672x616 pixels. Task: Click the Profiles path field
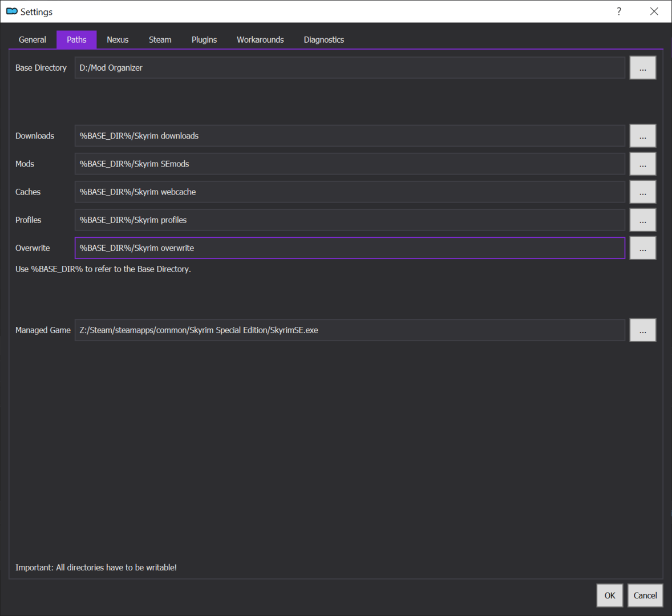350,220
